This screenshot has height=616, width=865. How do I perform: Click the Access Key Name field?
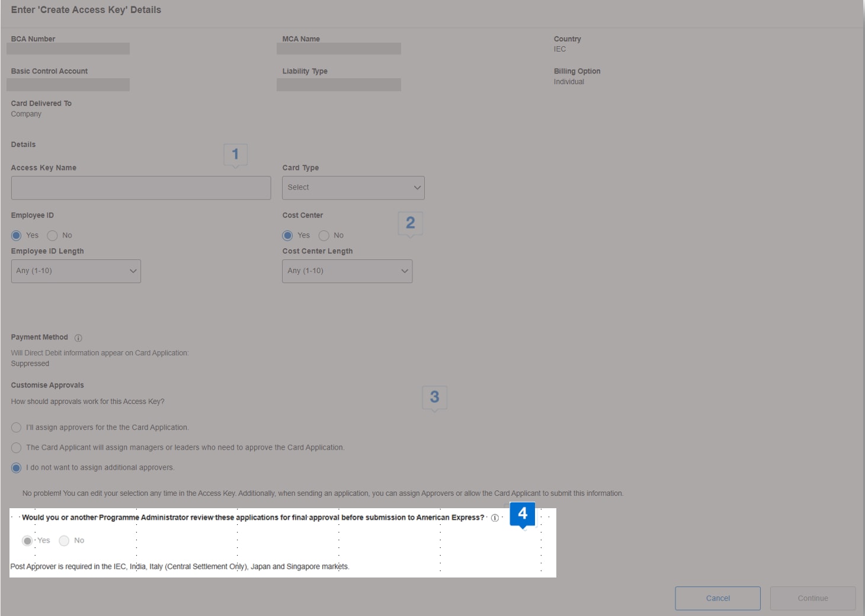[141, 188]
